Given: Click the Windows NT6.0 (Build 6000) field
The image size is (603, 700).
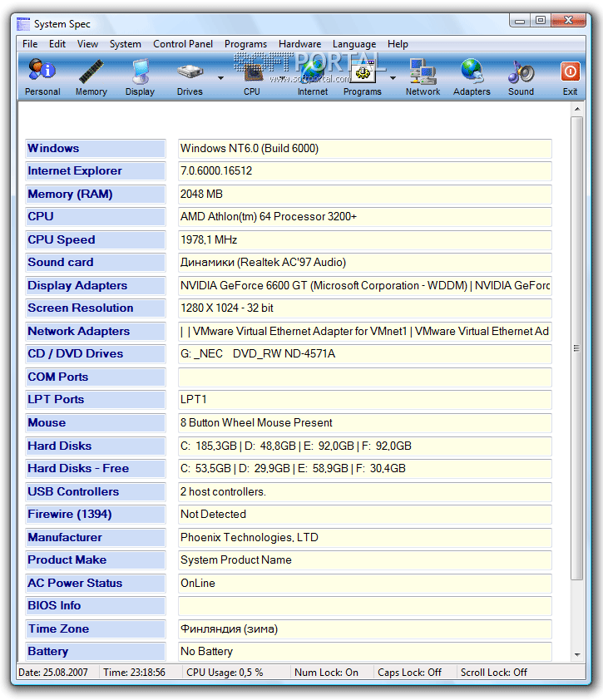Looking at the screenshot, I should [x=365, y=148].
